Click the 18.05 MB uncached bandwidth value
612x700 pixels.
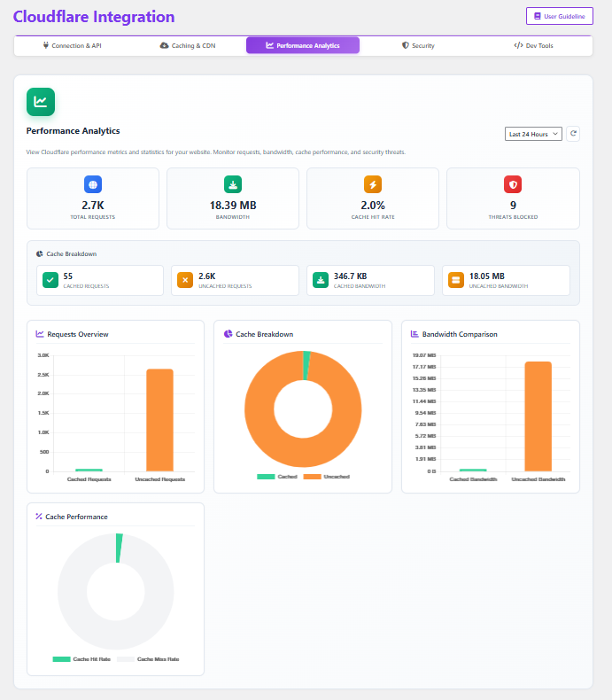point(486,276)
